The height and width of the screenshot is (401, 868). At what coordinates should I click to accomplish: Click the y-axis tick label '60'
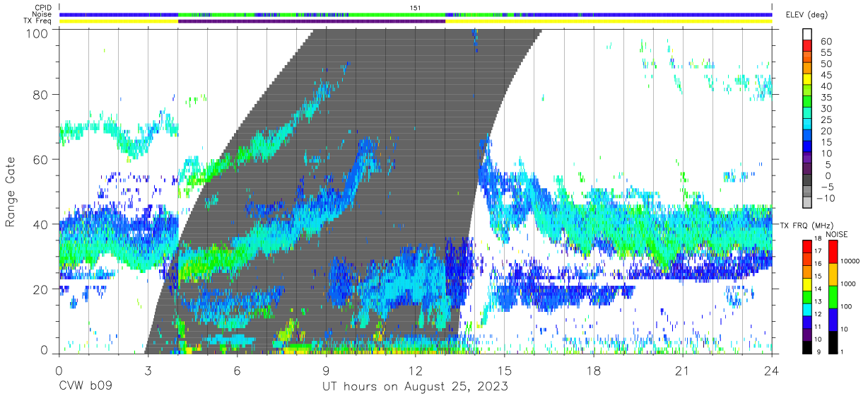tap(41, 159)
